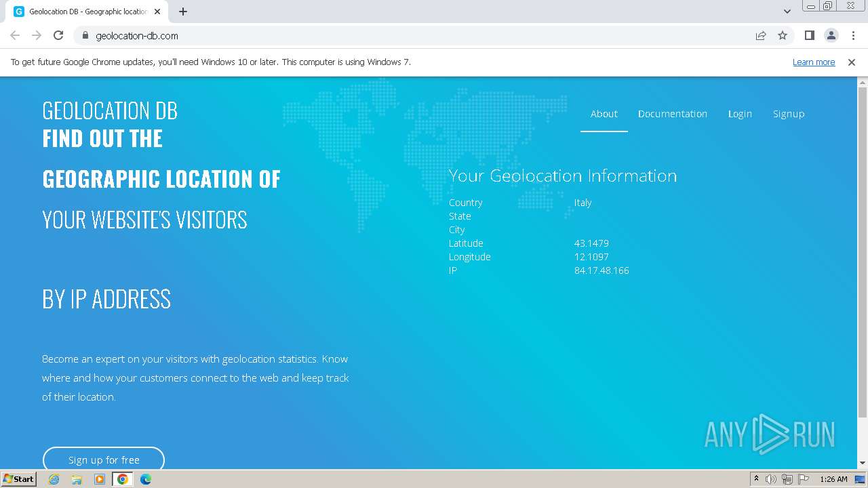Image resolution: width=868 pixels, height=488 pixels.
Task: Share this page via the share icon
Action: (761, 35)
